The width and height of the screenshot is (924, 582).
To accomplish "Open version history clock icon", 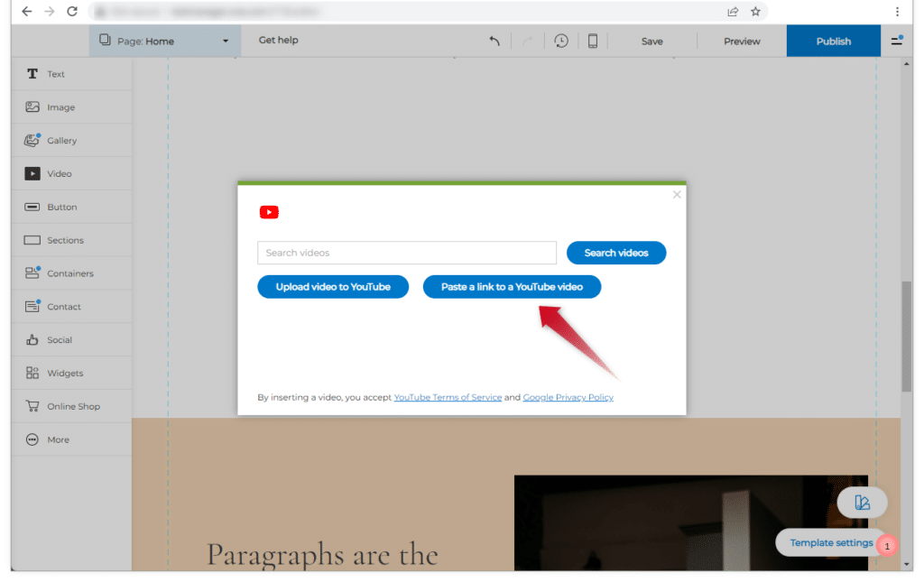I will [x=561, y=41].
